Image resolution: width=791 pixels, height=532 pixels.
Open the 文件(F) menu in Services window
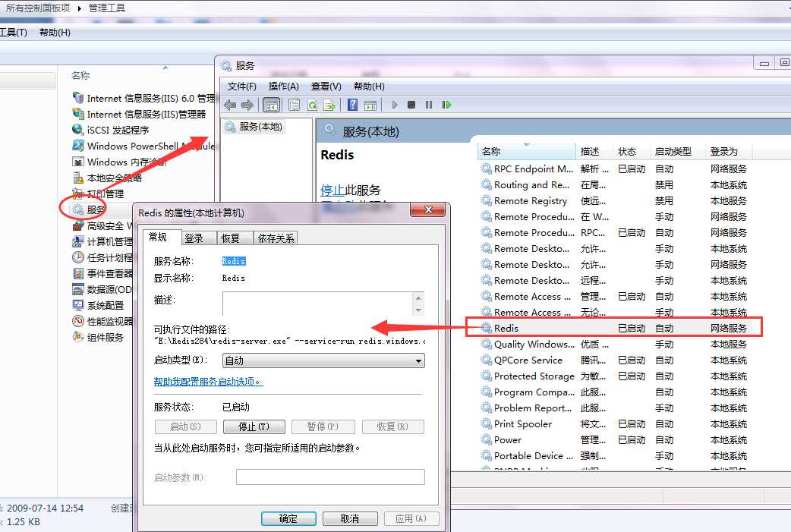(x=241, y=87)
